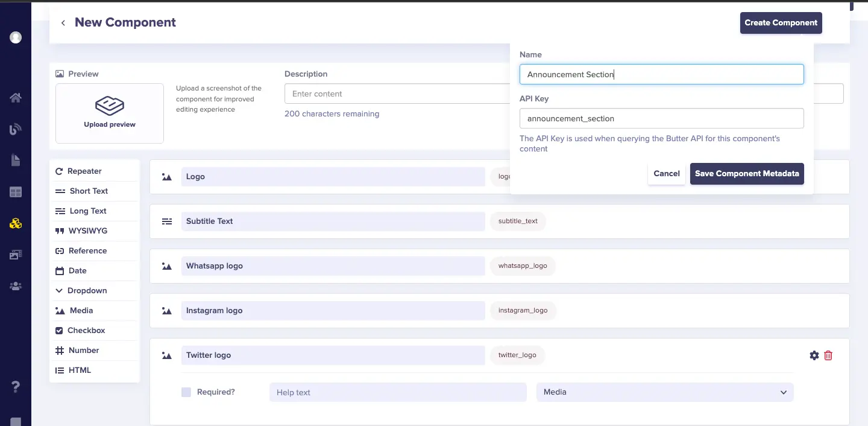
Task: Choose the WYSIWYG field type
Action: (87, 230)
